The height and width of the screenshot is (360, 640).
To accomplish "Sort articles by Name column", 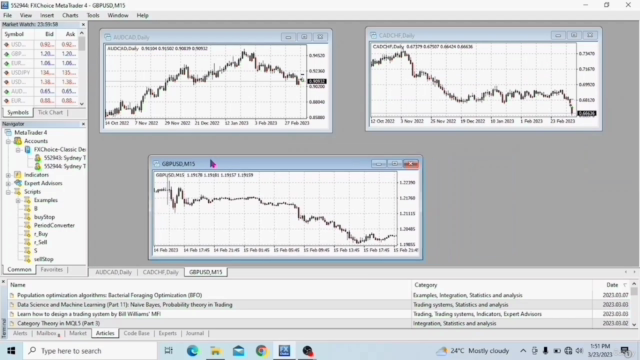I will (x=210, y=285).
